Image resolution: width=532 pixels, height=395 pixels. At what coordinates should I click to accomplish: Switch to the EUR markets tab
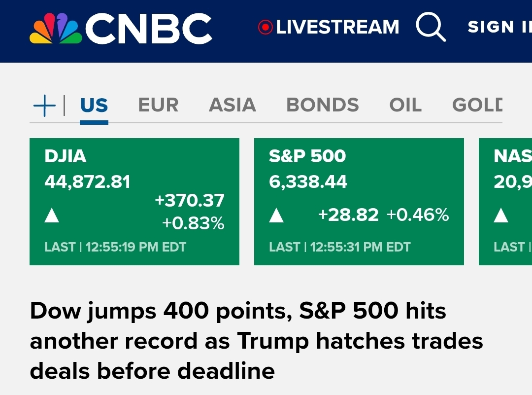[158, 105]
